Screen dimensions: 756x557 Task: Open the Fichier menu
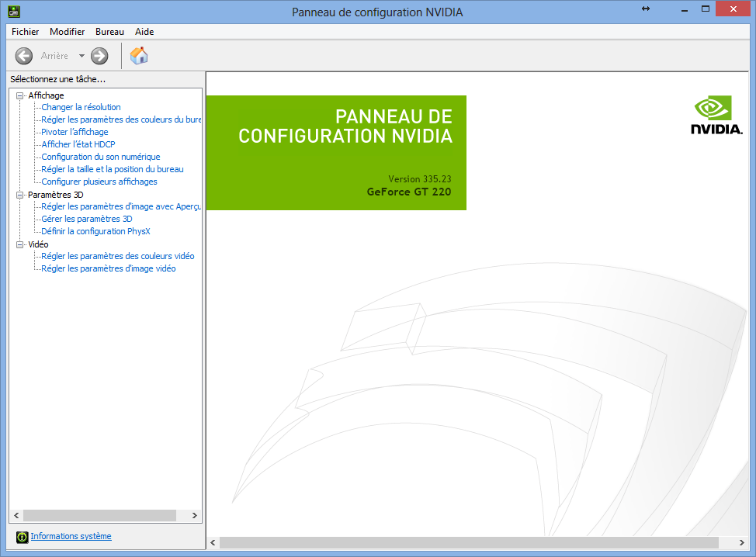25,32
